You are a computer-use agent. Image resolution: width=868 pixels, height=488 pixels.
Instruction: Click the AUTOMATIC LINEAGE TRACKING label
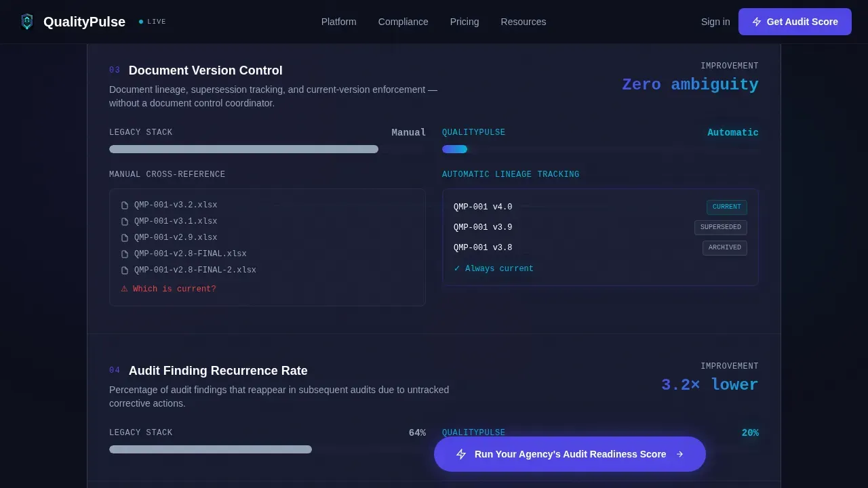coord(511,174)
